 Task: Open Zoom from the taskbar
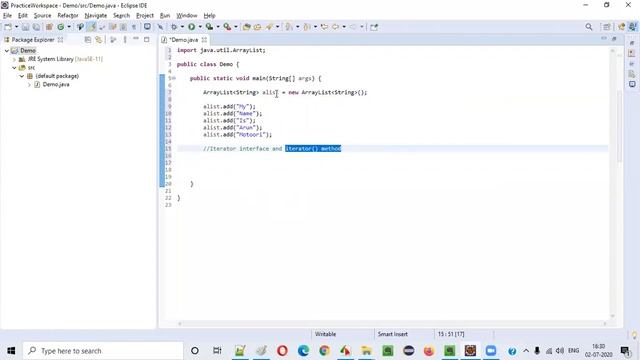tap(491, 351)
